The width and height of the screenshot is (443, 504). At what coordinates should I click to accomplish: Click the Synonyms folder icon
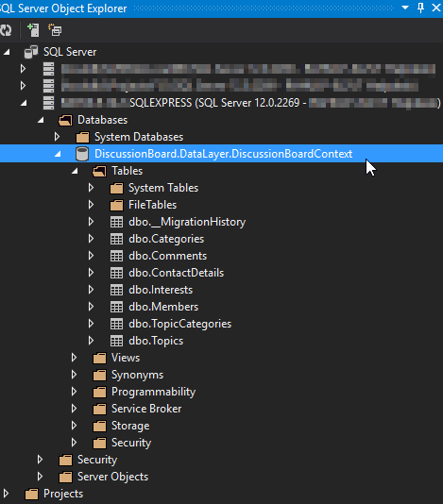pos(99,375)
